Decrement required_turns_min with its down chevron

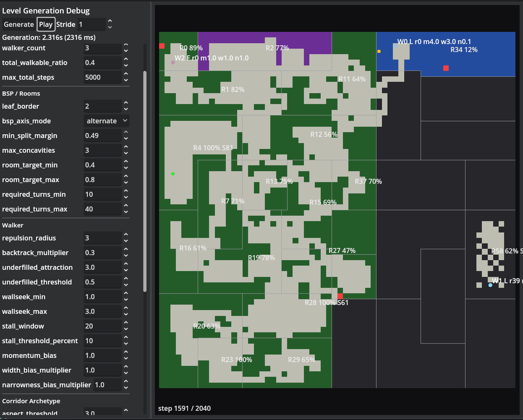(126, 196)
